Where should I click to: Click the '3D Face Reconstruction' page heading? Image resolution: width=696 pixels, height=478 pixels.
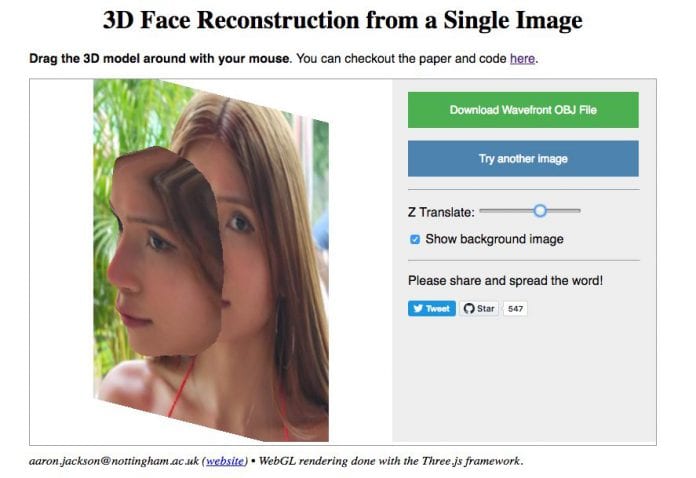(343, 20)
